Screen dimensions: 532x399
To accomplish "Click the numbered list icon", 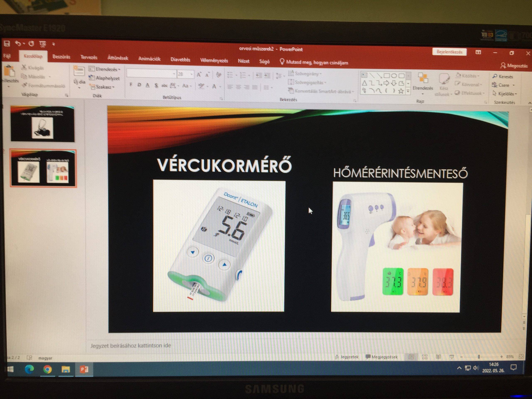I will pyautogui.click(x=243, y=75).
